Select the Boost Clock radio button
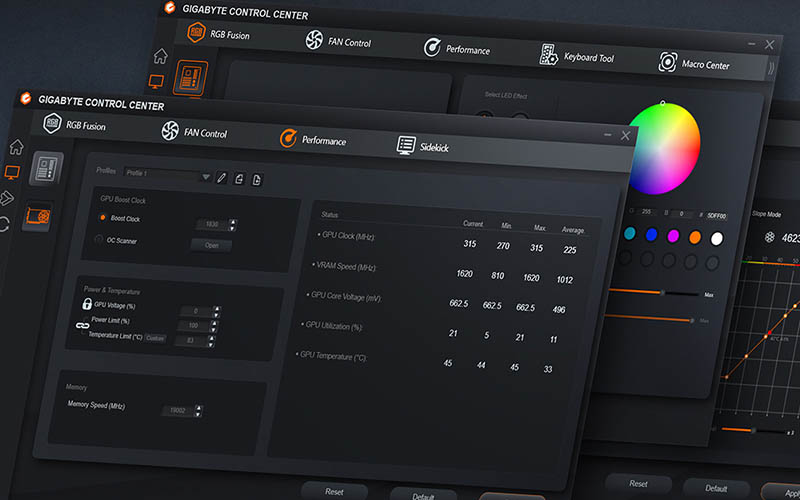This screenshot has height=500, width=800. coord(103,217)
